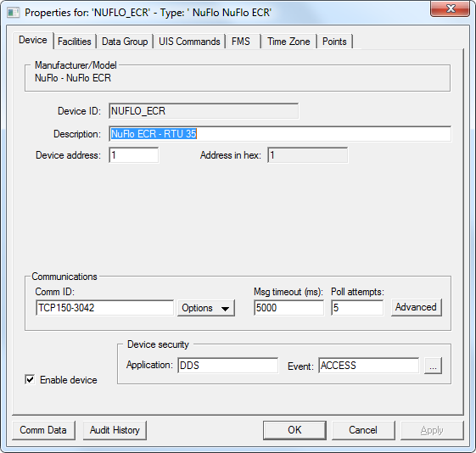476x453 pixels.
Task: Click the Application field showing DDS
Action: (227, 366)
